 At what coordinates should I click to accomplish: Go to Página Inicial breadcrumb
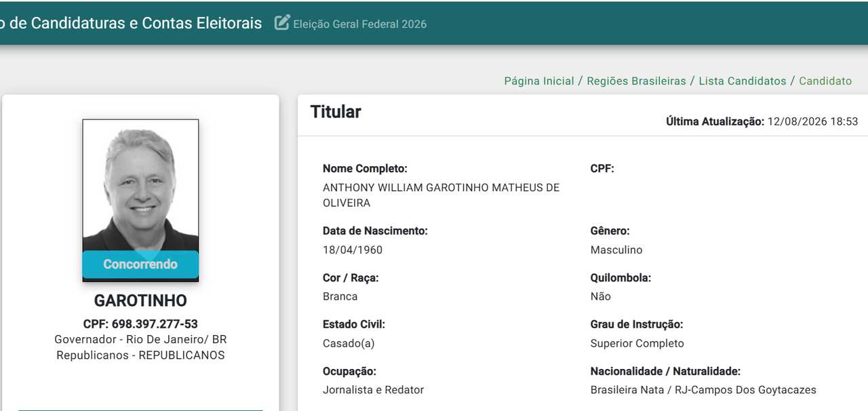point(539,81)
